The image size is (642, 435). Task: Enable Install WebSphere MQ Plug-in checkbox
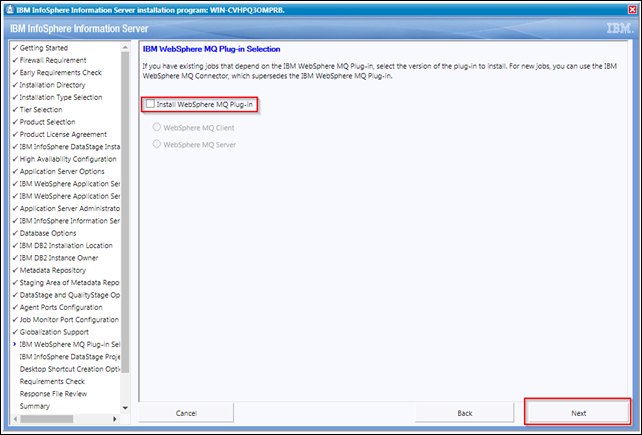pos(151,104)
